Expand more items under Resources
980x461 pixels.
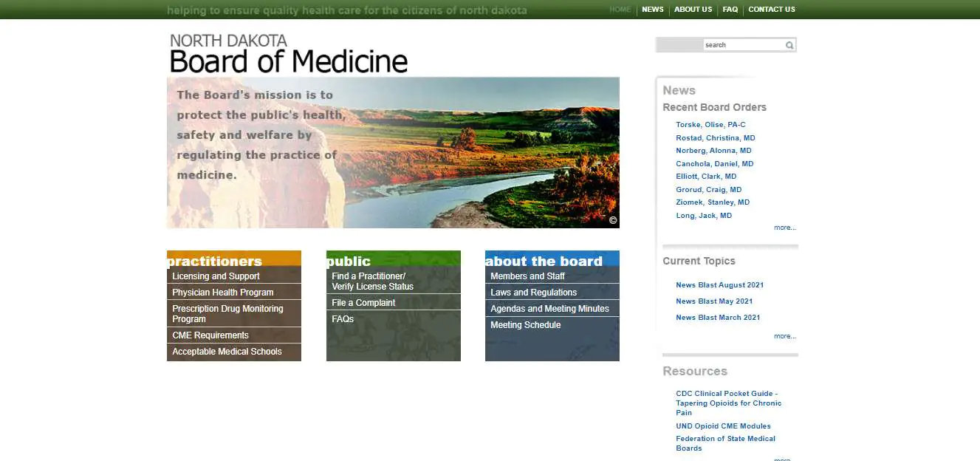click(784, 459)
